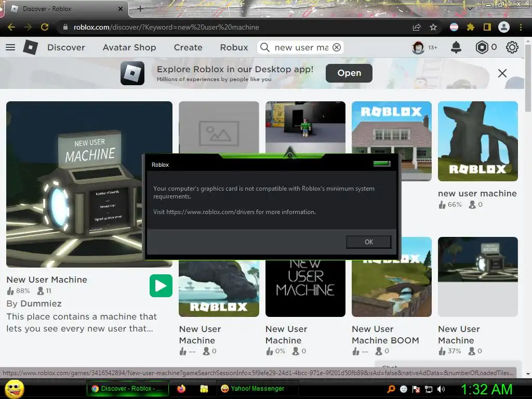532x399 pixels.
Task: Open the 'new user machine' 66% game title
Action: click(x=477, y=193)
